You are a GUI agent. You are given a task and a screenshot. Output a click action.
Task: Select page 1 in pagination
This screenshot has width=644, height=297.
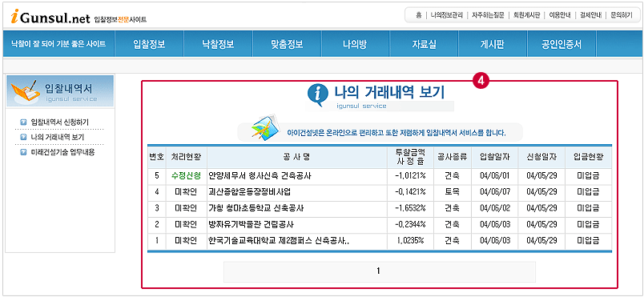pyautogui.click(x=379, y=271)
